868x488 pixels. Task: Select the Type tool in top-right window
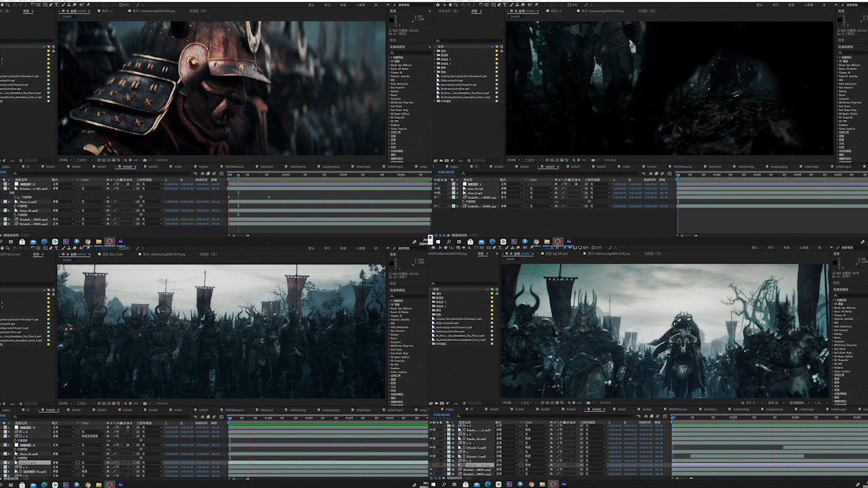click(505, 5)
